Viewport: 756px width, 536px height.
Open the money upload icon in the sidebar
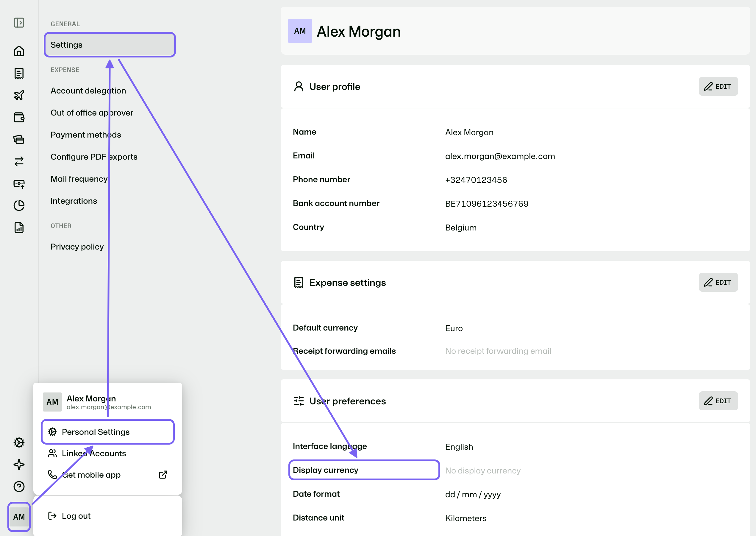[x=19, y=183]
